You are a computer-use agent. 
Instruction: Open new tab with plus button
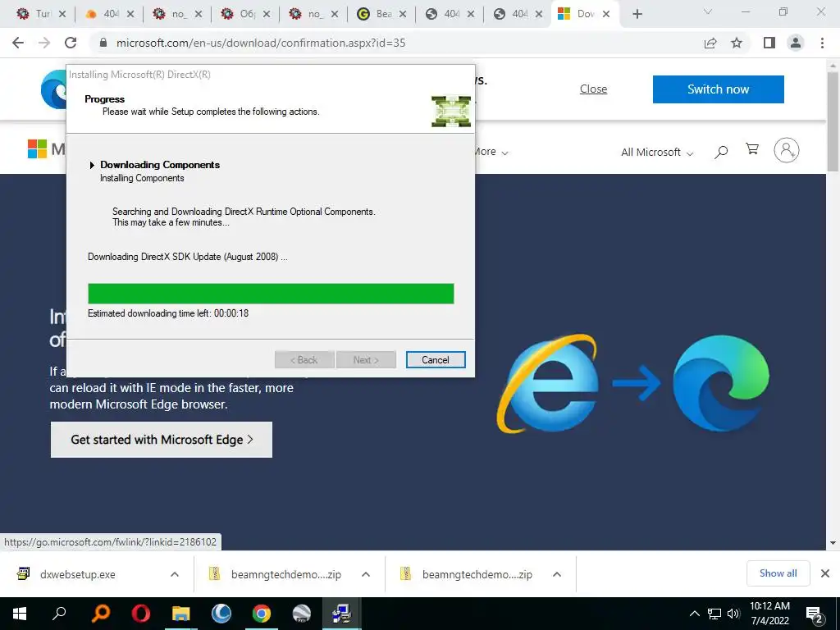point(637,14)
